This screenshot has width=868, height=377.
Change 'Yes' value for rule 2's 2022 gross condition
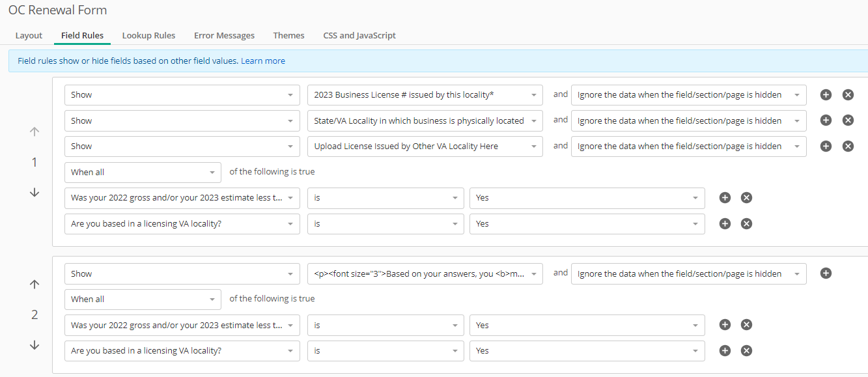click(x=587, y=326)
